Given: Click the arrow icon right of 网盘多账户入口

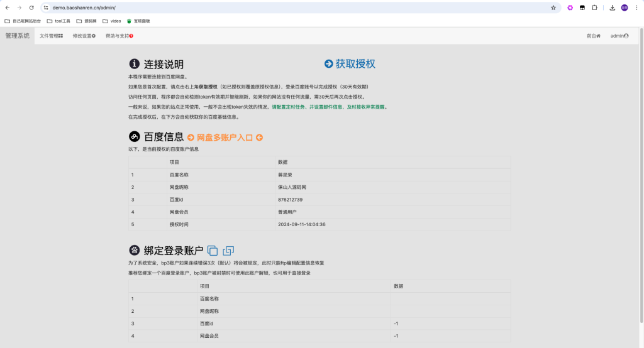Looking at the screenshot, I should click(259, 138).
